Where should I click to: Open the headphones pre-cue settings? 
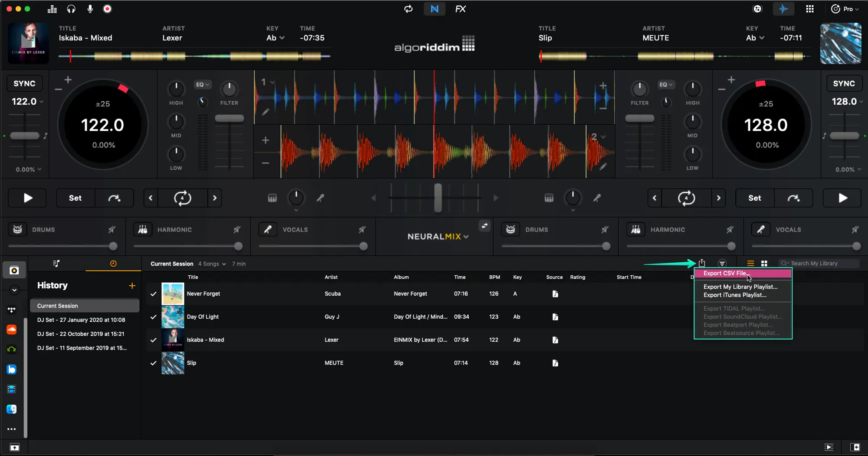(71, 9)
